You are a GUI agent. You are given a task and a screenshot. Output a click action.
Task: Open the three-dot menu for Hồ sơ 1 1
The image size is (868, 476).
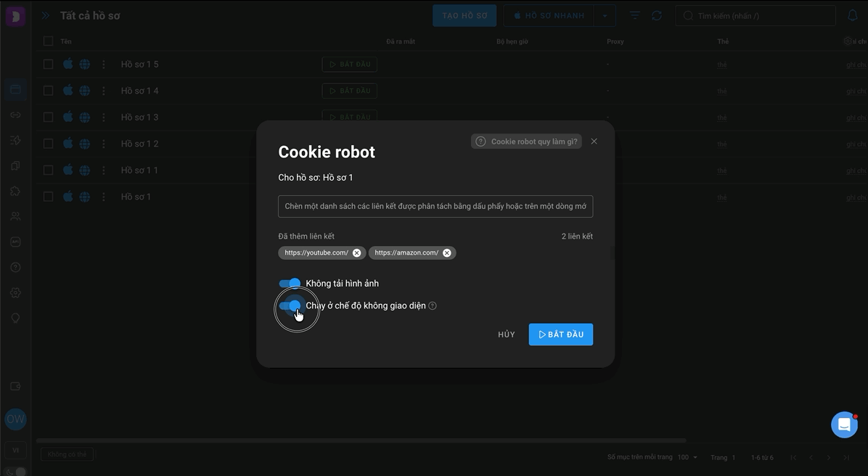coord(104,171)
